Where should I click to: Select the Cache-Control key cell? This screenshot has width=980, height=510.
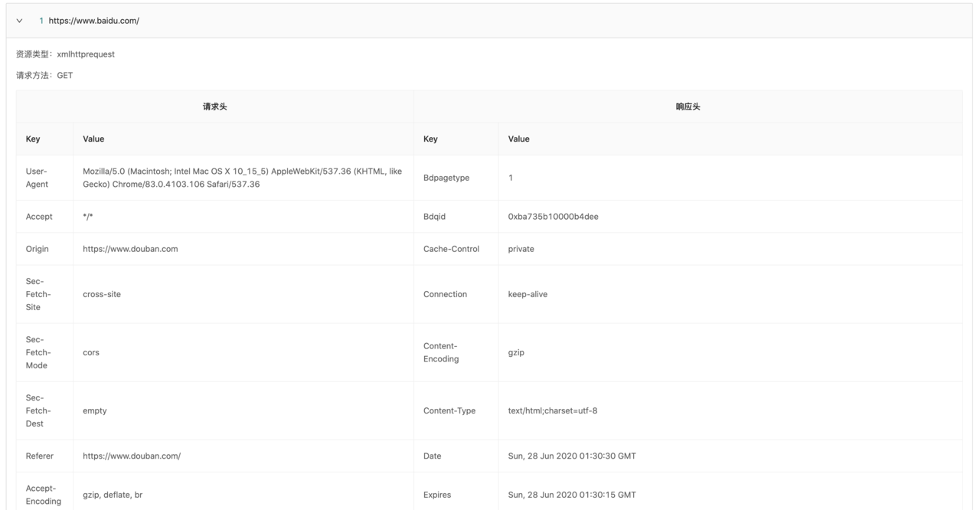[x=456, y=249]
